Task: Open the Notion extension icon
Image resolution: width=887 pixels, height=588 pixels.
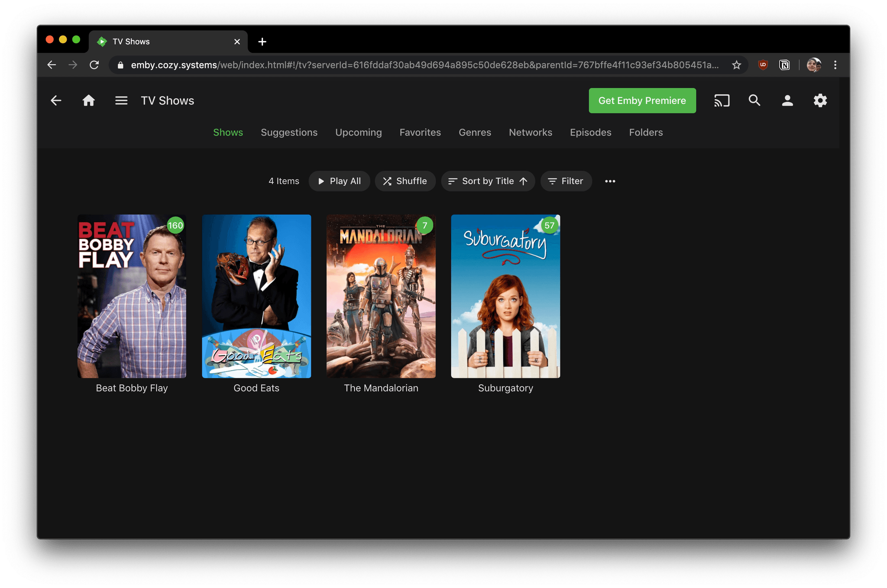Action: (x=784, y=65)
